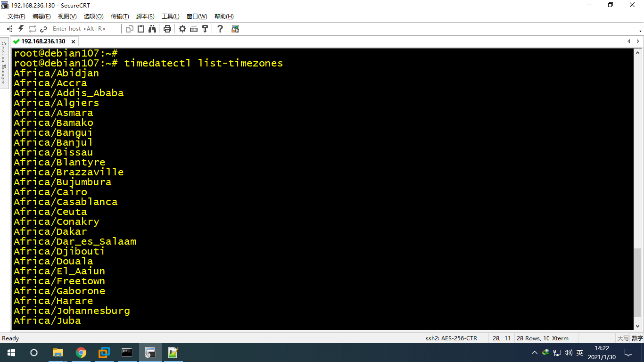Click the Print icon

click(167, 29)
